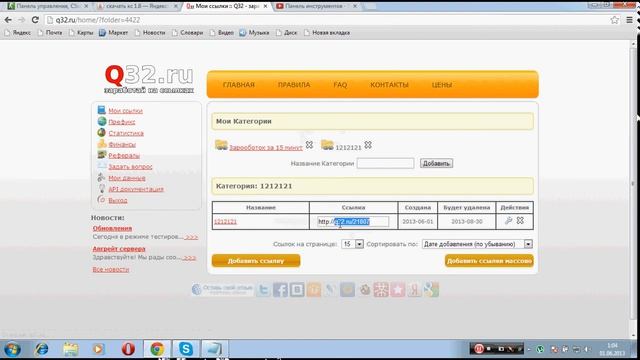Bookmark page with the star icon
The image size is (640, 360).
pyautogui.click(x=614, y=20)
